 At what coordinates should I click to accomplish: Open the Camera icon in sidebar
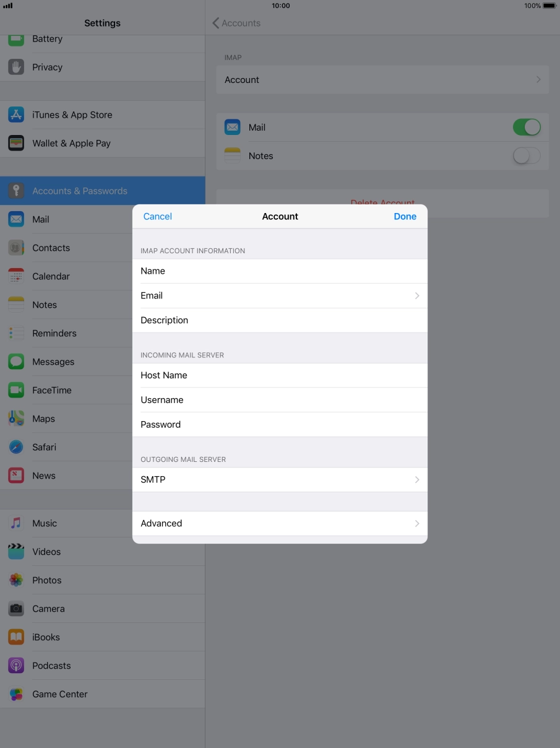(16, 609)
